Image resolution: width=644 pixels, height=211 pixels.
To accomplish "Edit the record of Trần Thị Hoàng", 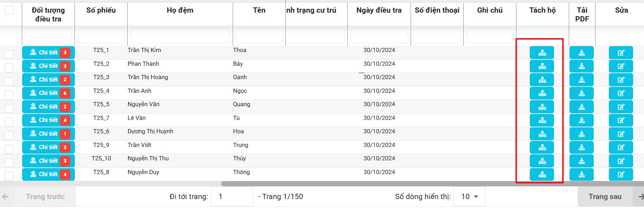I will (x=621, y=80).
